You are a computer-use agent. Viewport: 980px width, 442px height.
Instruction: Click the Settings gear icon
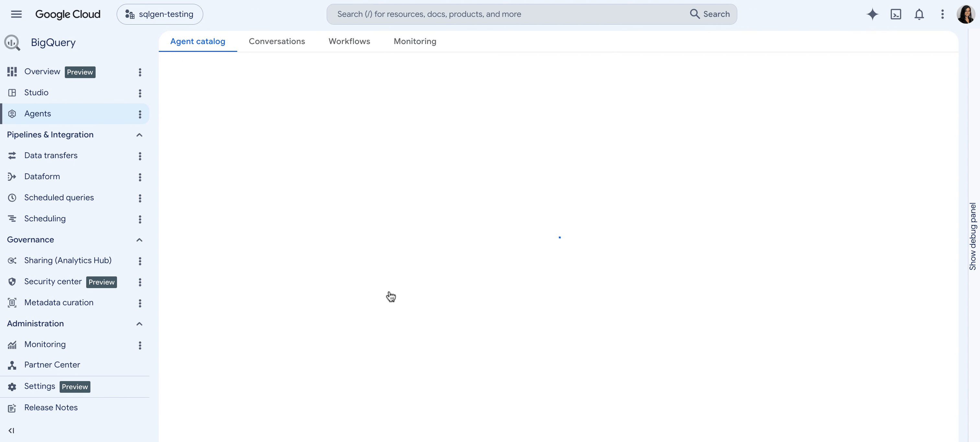[12, 387]
